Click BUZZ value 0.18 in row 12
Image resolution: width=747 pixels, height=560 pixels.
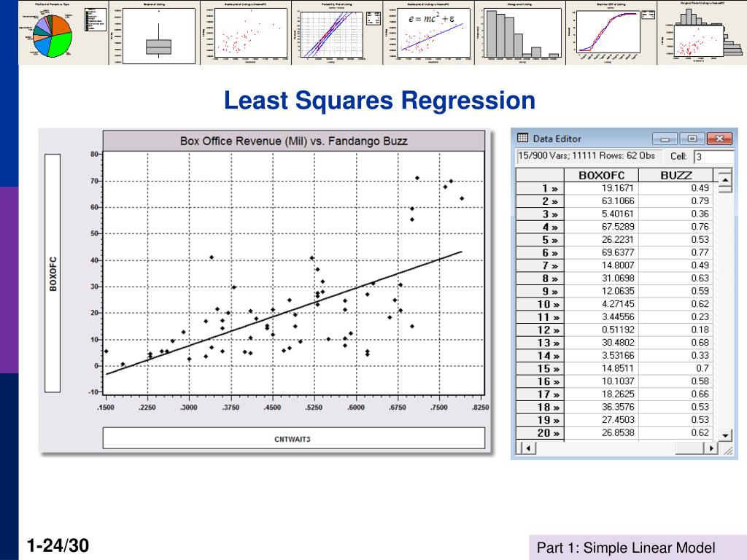(676, 330)
